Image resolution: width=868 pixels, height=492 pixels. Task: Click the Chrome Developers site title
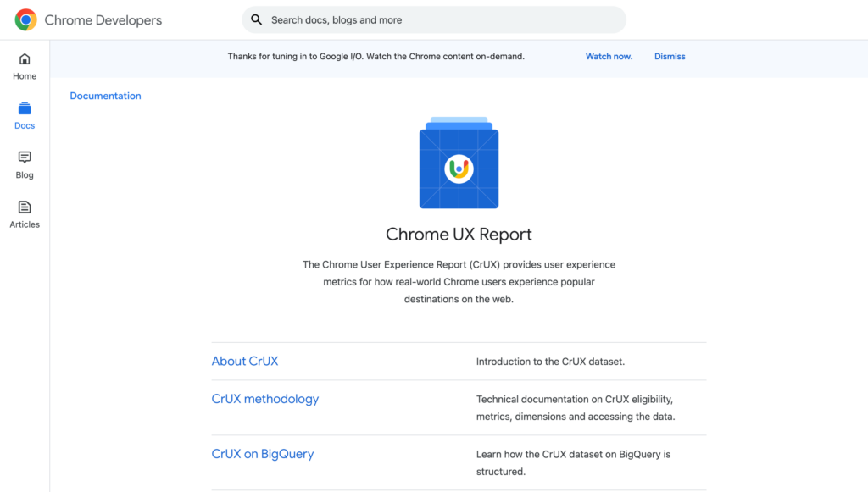coord(103,19)
